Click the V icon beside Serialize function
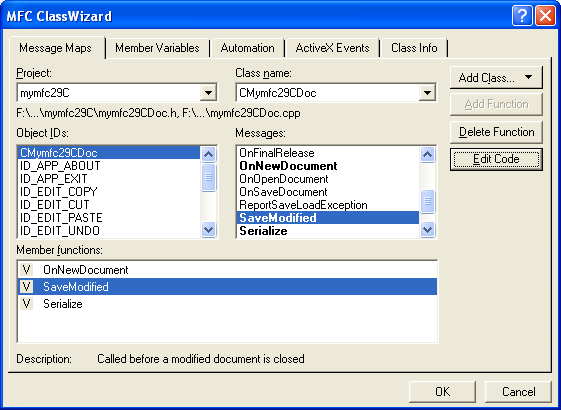This screenshot has height=410, width=561. 26,304
